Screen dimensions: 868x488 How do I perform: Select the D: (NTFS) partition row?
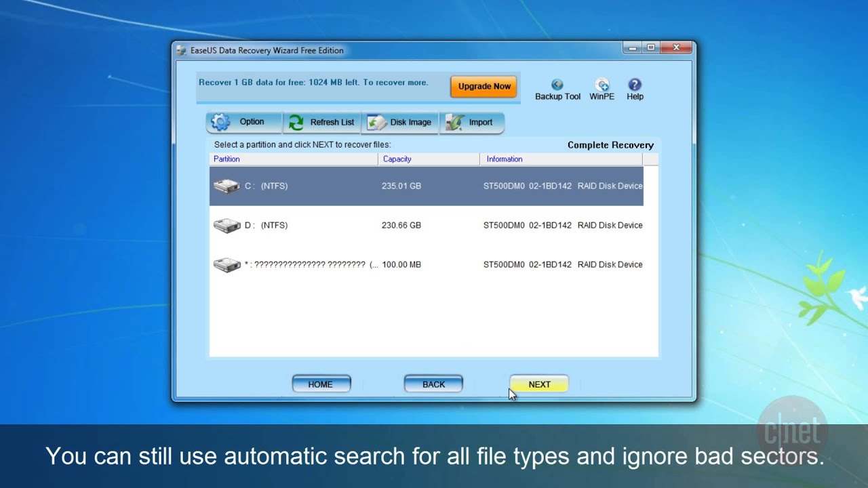[x=426, y=225]
